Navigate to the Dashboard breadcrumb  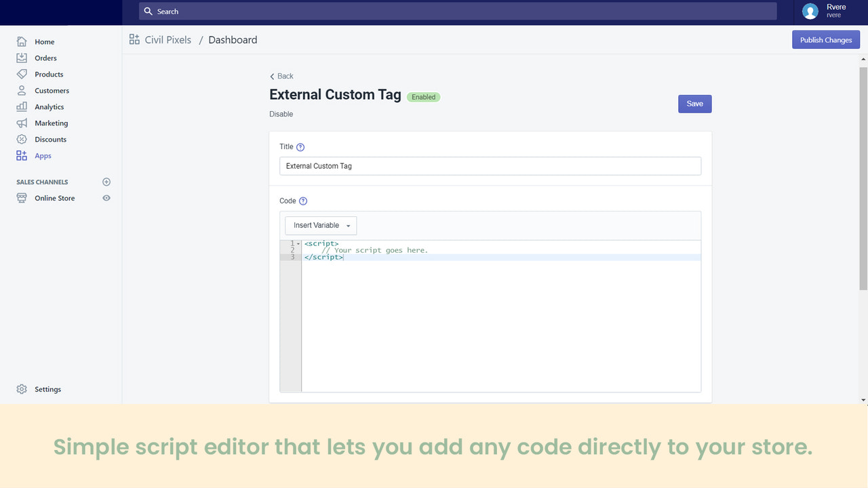point(233,39)
